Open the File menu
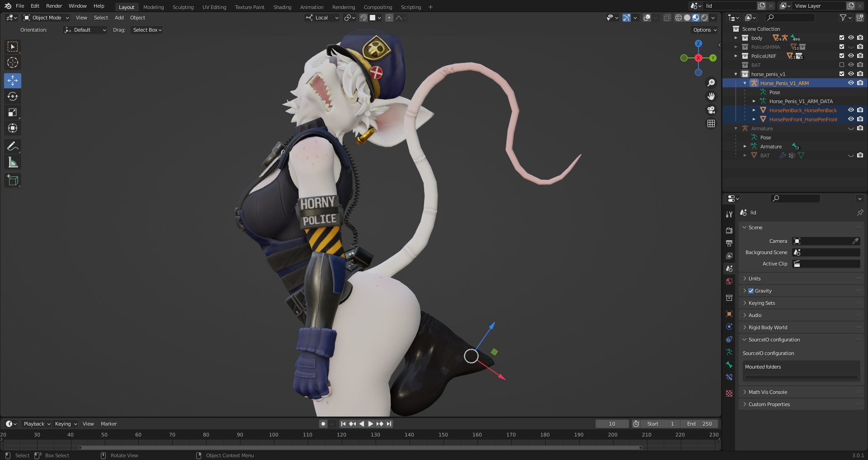Viewport: 868px width, 460px height. tap(20, 6)
